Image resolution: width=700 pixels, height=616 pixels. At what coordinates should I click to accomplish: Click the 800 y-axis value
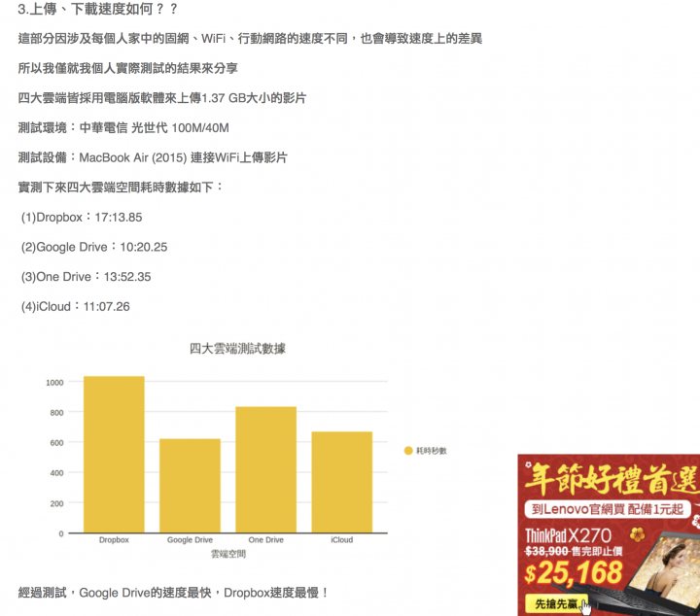point(56,413)
